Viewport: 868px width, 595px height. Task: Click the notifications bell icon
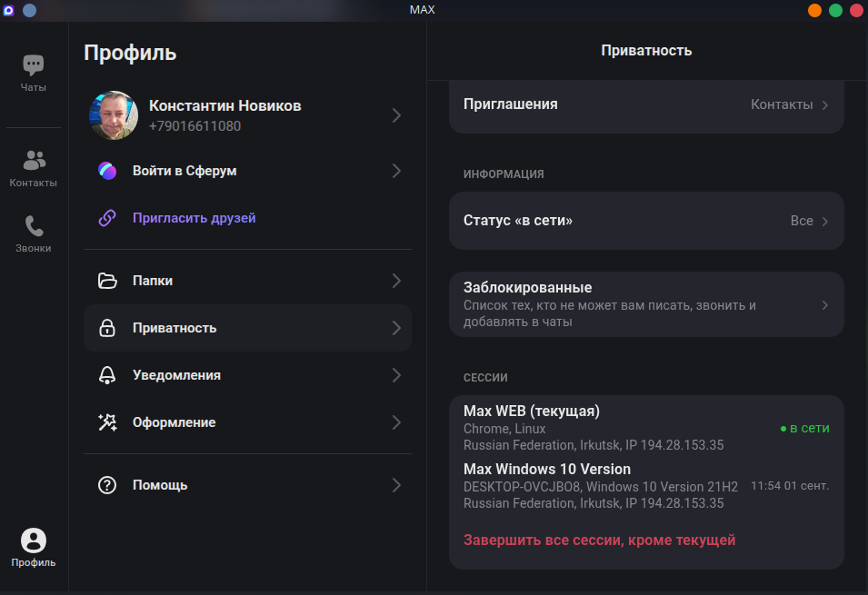coord(107,375)
